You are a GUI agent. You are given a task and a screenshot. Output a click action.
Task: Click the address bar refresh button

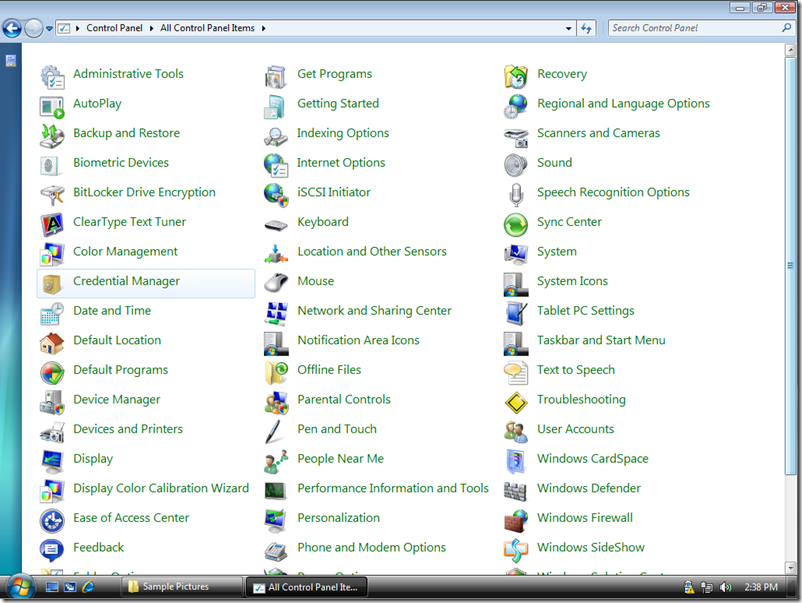[586, 29]
